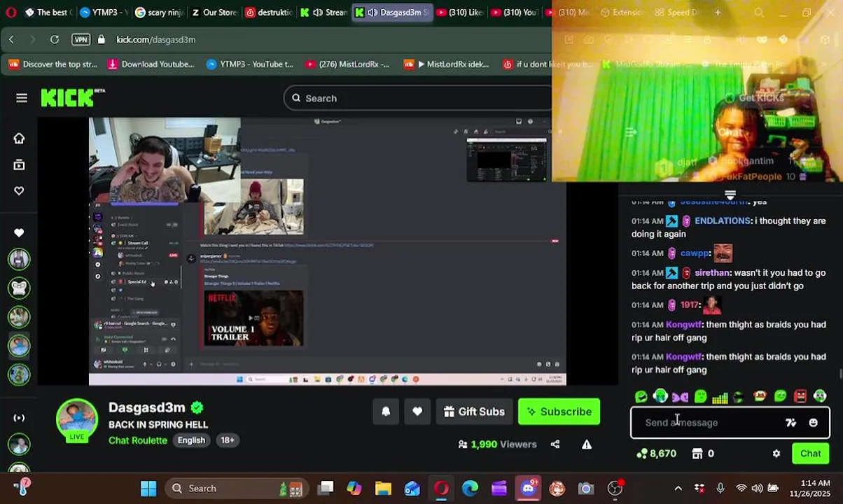Click the English language tag
The image size is (843, 504).
tap(191, 440)
